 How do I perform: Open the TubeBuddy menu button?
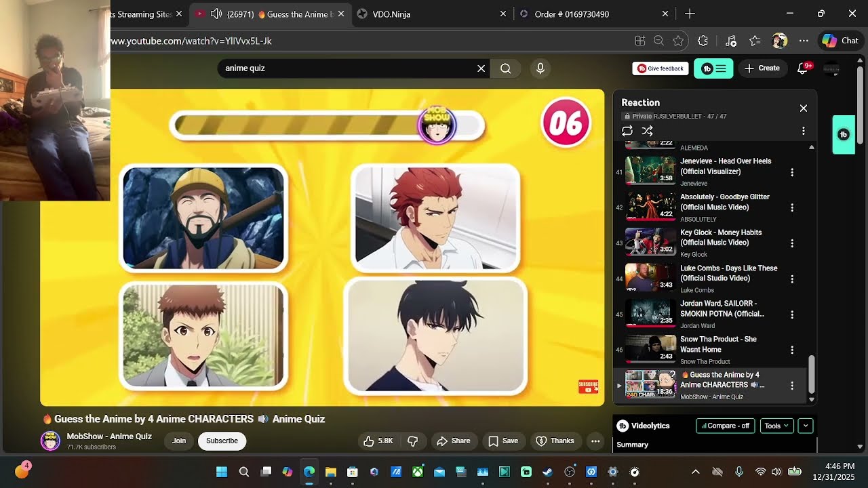(713, 68)
